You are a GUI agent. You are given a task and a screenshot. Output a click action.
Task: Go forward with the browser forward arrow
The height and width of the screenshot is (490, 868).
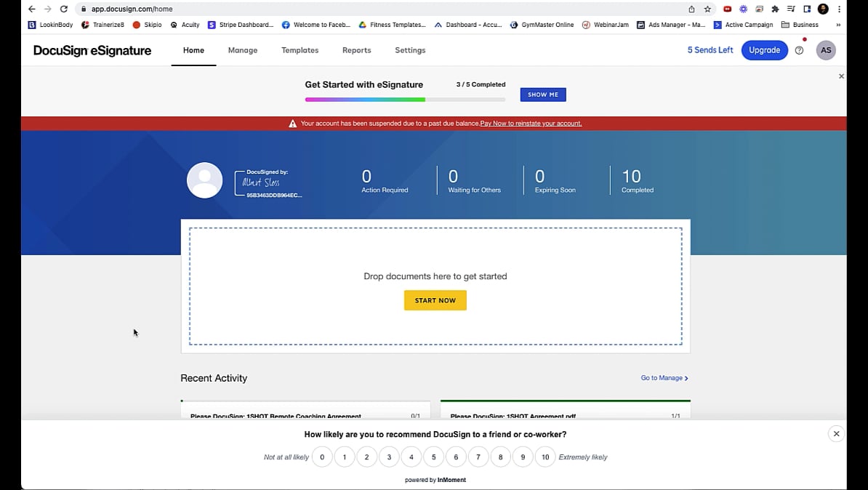coord(47,9)
